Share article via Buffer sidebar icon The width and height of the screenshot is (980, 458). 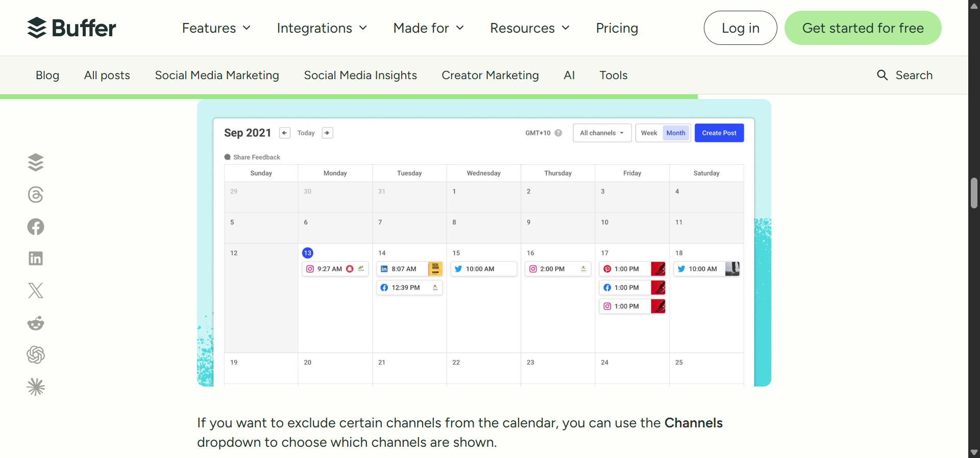(36, 162)
